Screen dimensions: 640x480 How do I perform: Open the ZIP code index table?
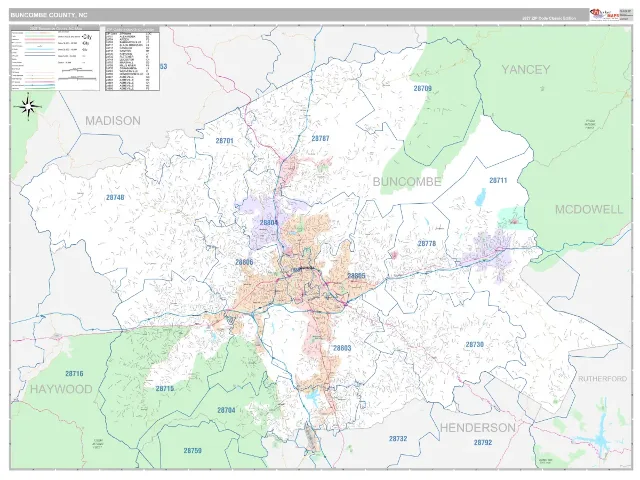132,58
